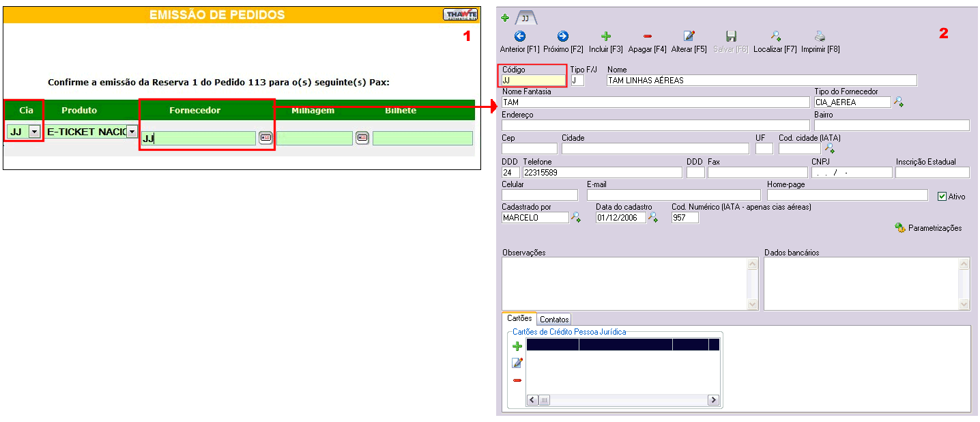Click the Bairro field
Image resolution: width=980 pixels, height=422 pixels.
(x=891, y=125)
